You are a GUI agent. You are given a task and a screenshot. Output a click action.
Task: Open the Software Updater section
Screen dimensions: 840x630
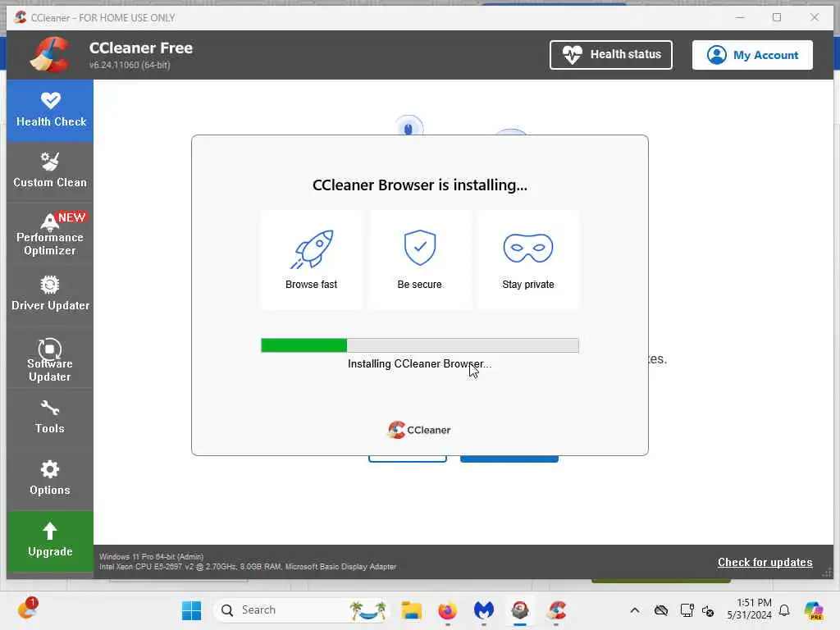pos(50,360)
